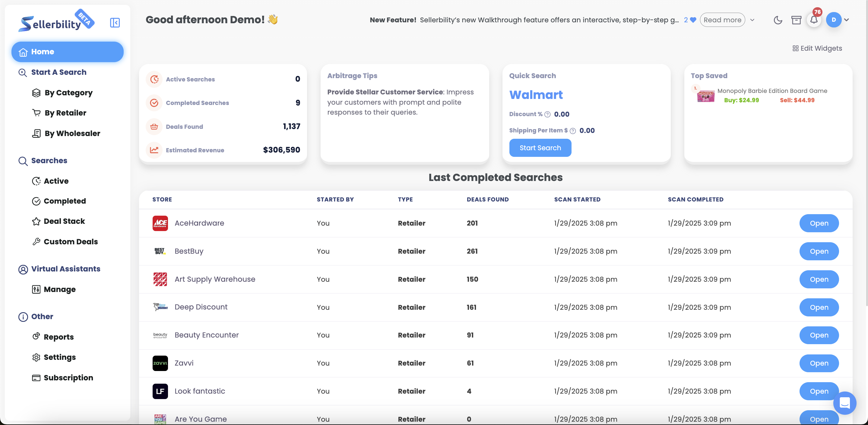Open the archive box icon
The width and height of the screenshot is (868, 425).
tap(796, 20)
